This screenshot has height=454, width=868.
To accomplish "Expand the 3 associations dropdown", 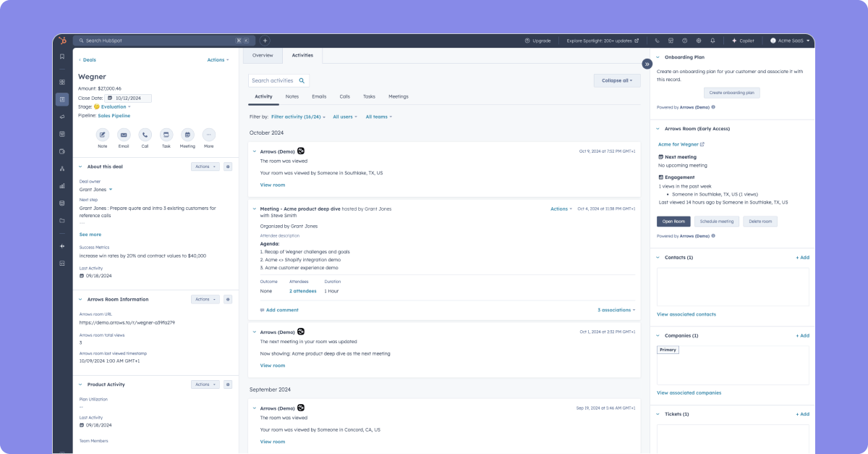I will point(616,310).
